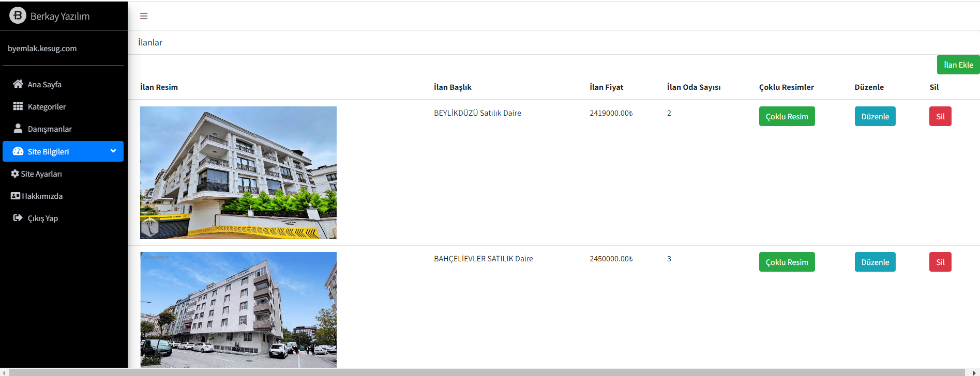The height and width of the screenshot is (376, 980).
Task: Toggle sidebar with hamburger menu icon
Action: [x=144, y=16]
